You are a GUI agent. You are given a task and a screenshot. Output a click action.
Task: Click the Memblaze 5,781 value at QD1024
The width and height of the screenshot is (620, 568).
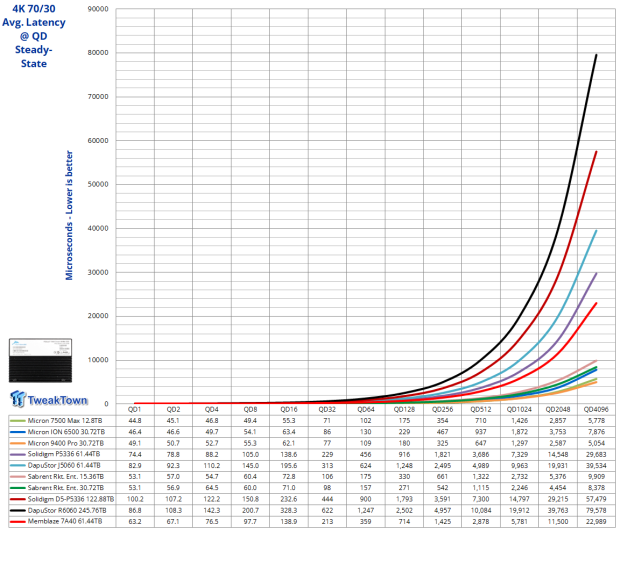pyautogui.click(x=519, y=521)
